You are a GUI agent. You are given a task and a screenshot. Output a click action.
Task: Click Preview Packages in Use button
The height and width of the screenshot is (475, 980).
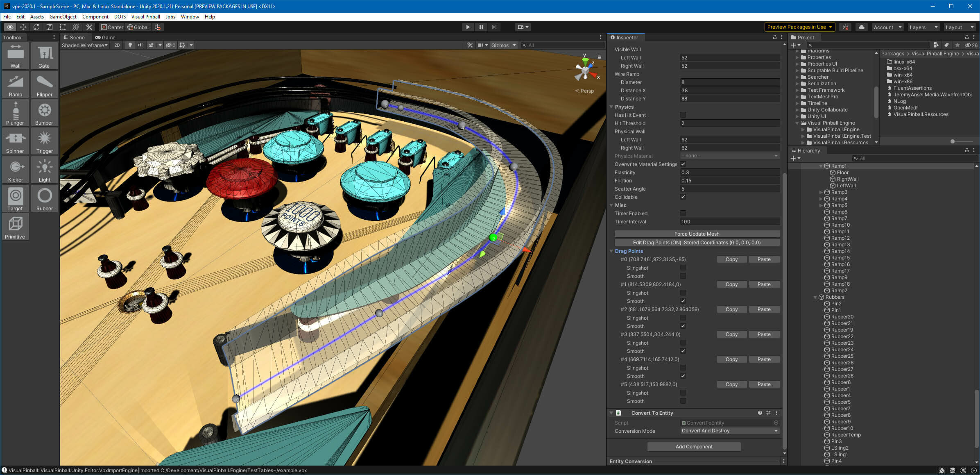pos(799,27)
